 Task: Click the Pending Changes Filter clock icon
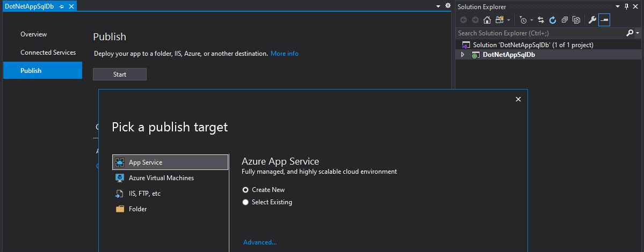(523, 20)
